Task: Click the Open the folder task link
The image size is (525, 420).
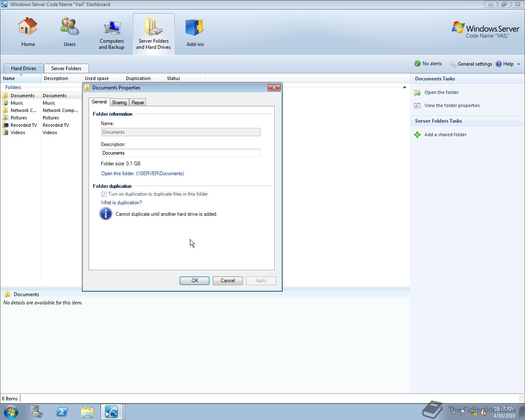Action: 441,92
